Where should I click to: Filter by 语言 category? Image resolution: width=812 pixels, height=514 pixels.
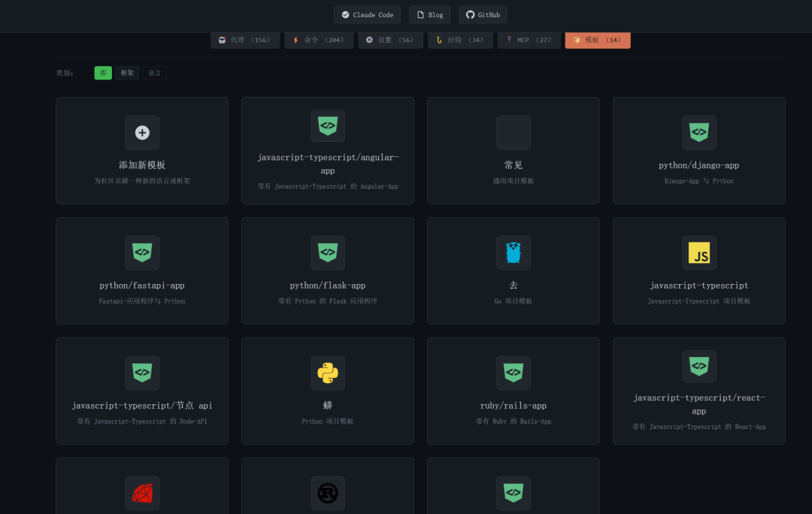coord(154,73)
